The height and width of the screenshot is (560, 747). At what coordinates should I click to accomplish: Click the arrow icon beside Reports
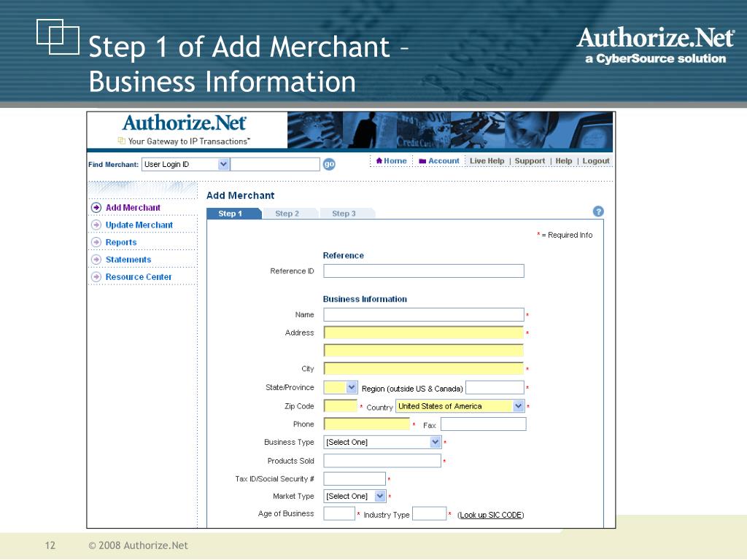[96, 242]
